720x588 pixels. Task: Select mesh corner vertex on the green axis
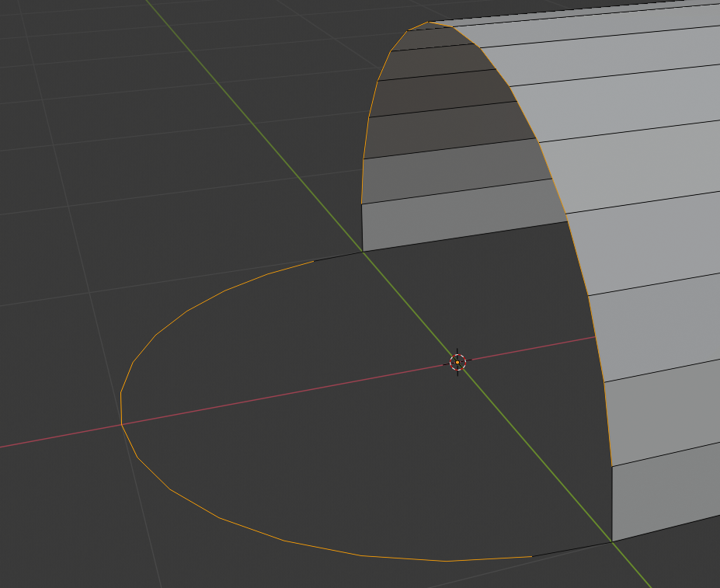(363, 252)
